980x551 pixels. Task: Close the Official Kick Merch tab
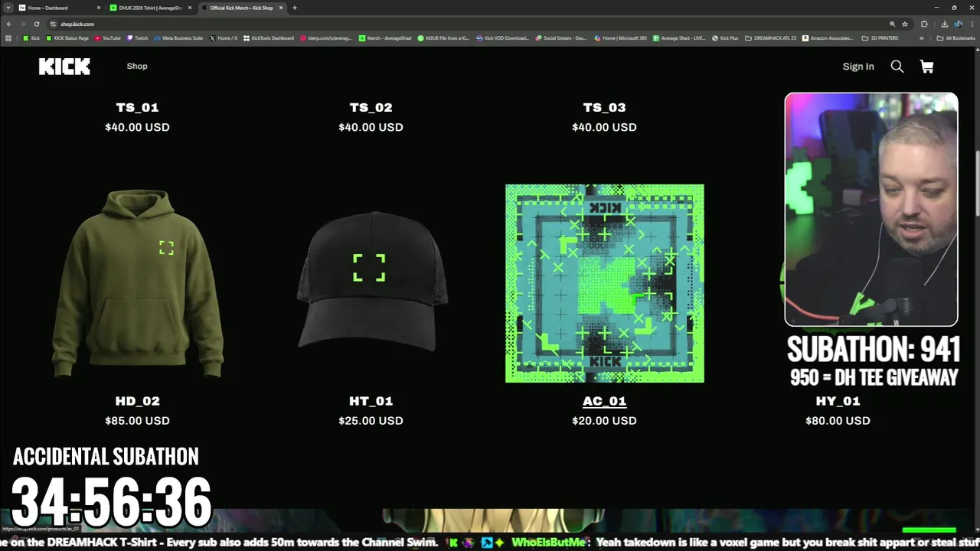(282, 8)
